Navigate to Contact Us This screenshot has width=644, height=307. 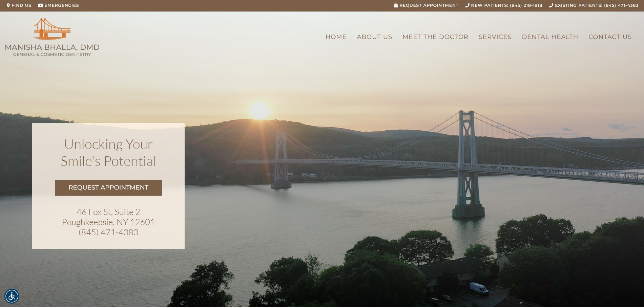coord(610,37)
